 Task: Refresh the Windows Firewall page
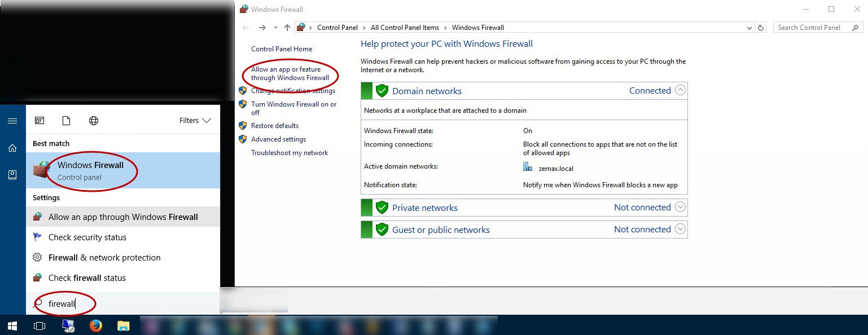coord(761,28)
